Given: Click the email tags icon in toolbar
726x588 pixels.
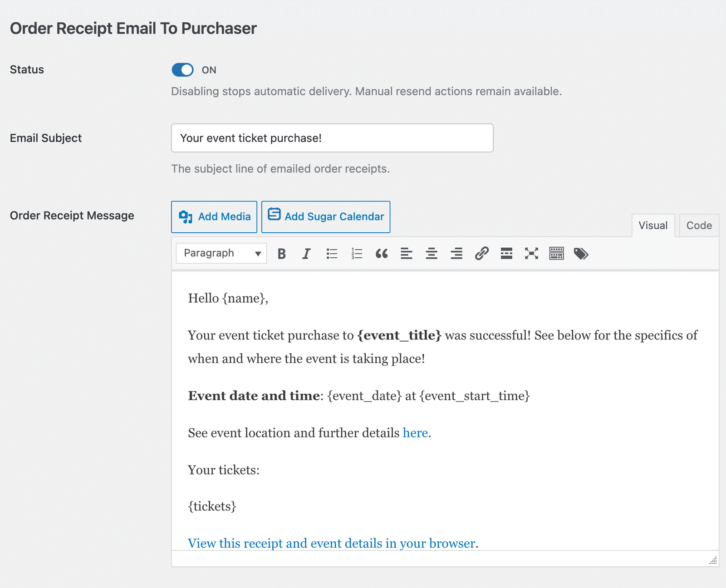Looking at the screenshot, I should 581,254.
